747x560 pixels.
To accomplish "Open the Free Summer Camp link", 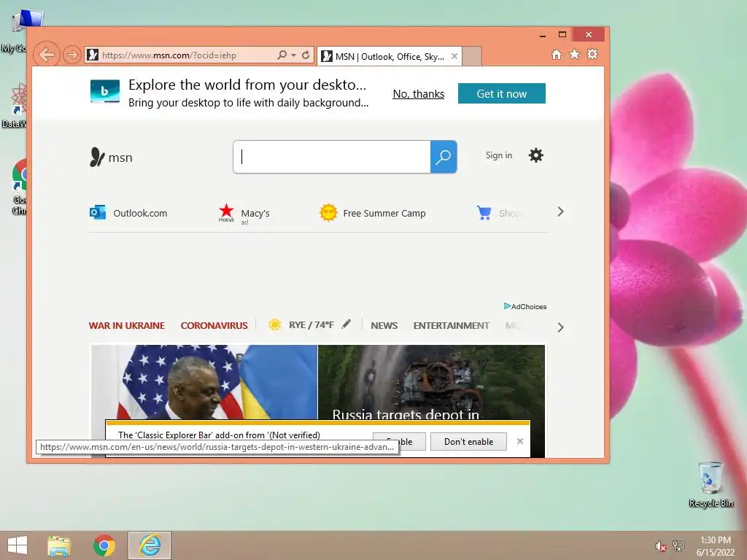I will click(373, 213).
